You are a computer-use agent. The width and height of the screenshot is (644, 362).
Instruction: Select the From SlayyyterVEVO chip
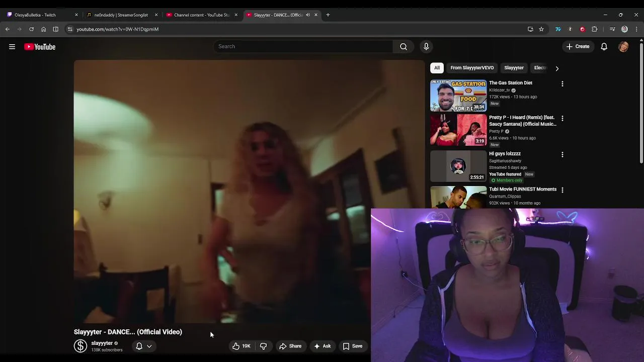472,68
